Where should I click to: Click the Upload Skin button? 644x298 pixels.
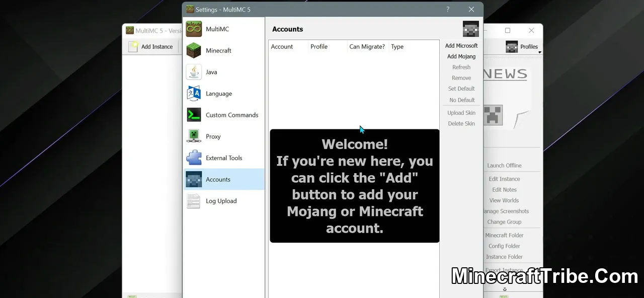click(461, 113)
